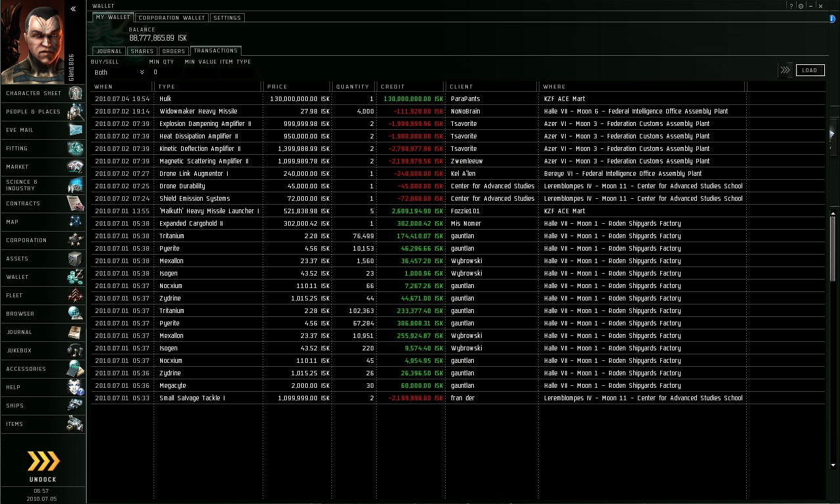The height and width of the screenshot is (504, 840).
Task: Switch to the Orders sub-tab
Action: pos(174,51)
